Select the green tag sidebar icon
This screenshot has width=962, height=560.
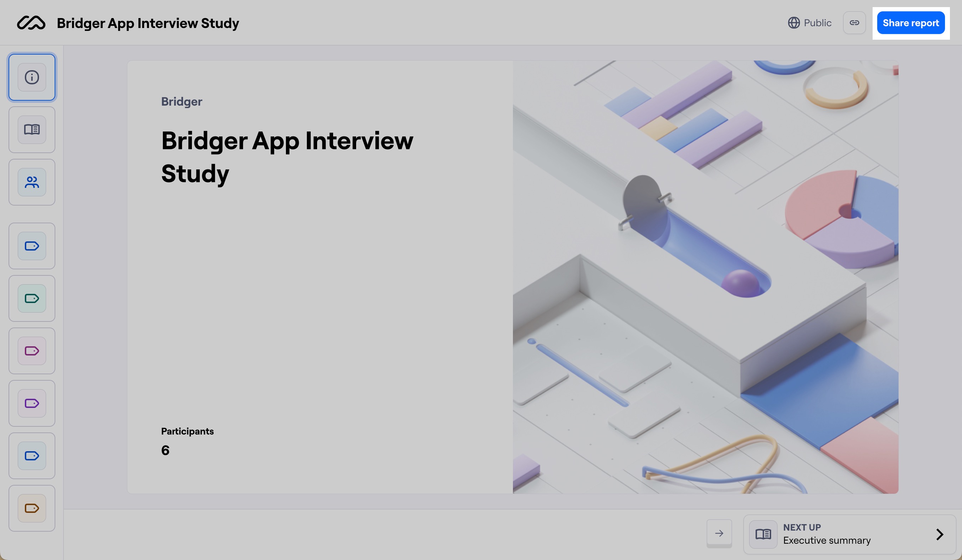tap(32, 298)
